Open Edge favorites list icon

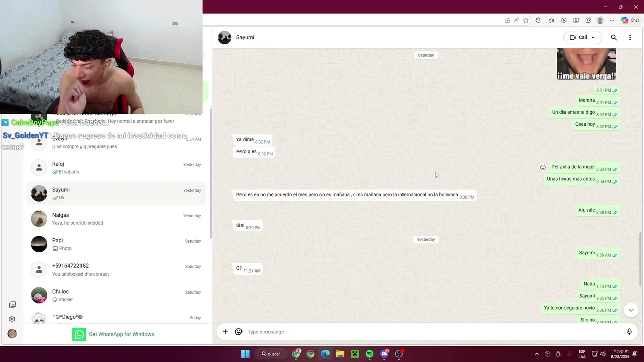tap(551, 20)
